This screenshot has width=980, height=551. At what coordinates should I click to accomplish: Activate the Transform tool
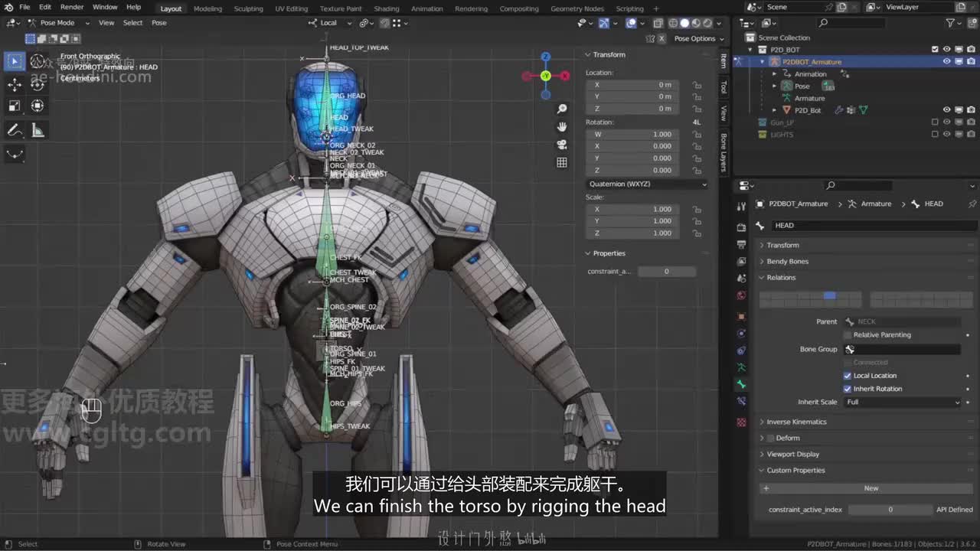pos(38,106)
